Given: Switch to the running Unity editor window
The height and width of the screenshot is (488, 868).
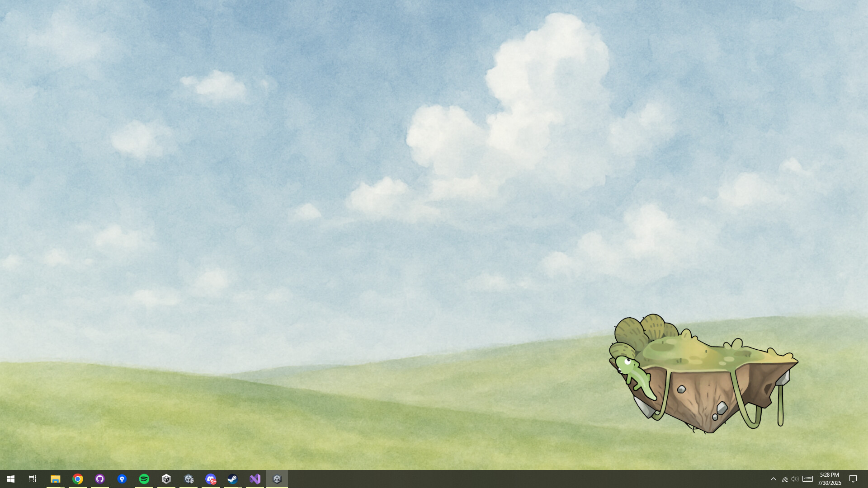Looking at the screenshot, I should pos(277,479).
